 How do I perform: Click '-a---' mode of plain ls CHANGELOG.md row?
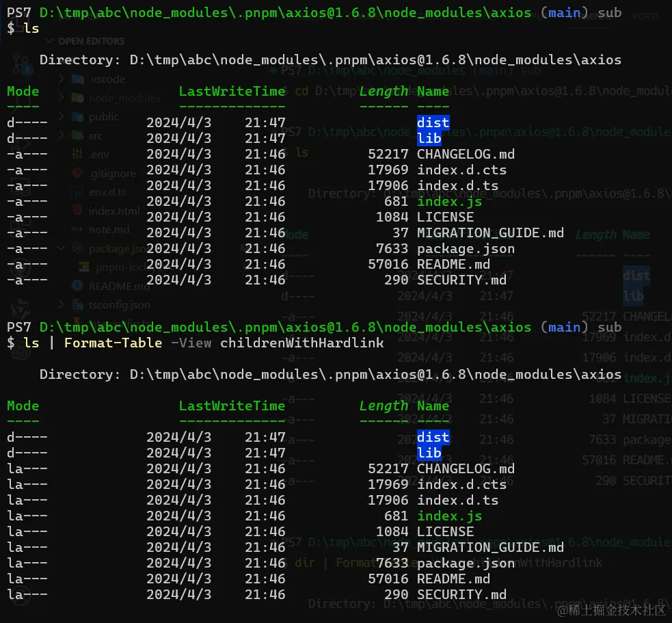click(x=27, y=154)
